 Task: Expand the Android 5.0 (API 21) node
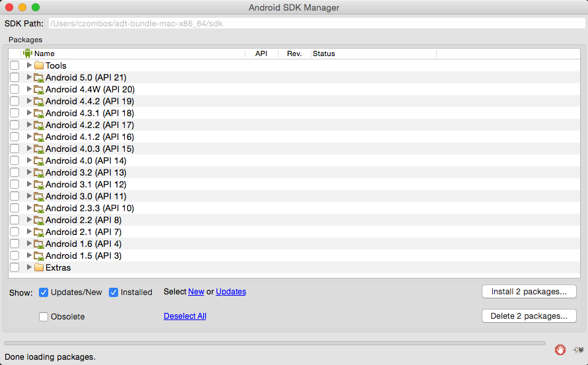click(29, 77)
